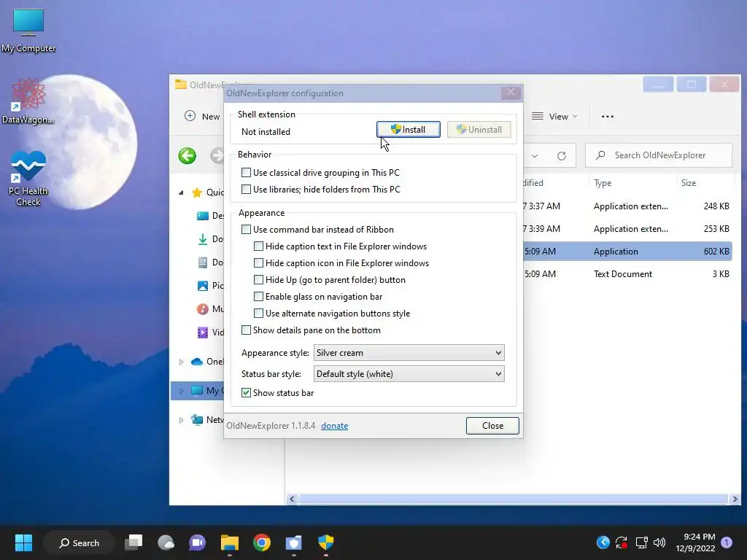Open the Videos icon in sidebar
The image size is (747, 560).
(x=203, y=332)
